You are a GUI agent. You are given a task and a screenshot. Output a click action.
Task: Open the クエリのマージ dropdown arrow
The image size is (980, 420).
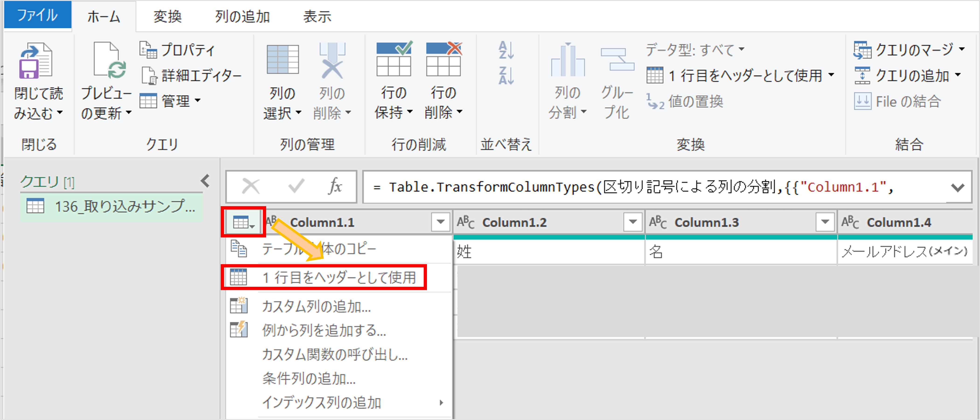[x=962, y=49]
